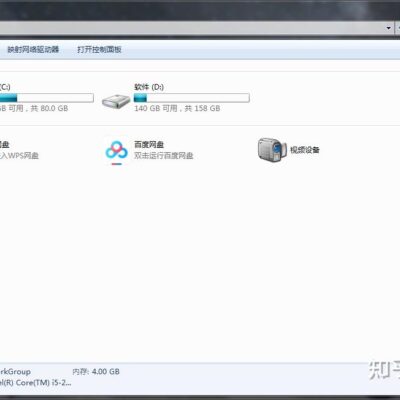
Task: Select the 百度网盘 item name
Action: [x=149, y=145]
